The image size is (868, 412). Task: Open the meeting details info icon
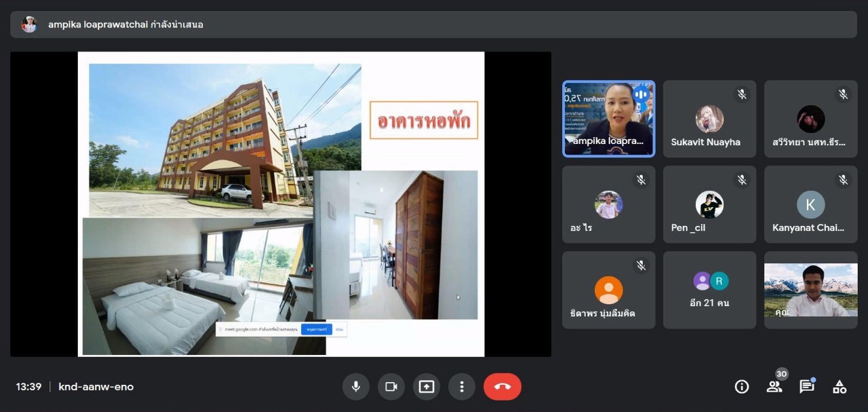(742, 387)
